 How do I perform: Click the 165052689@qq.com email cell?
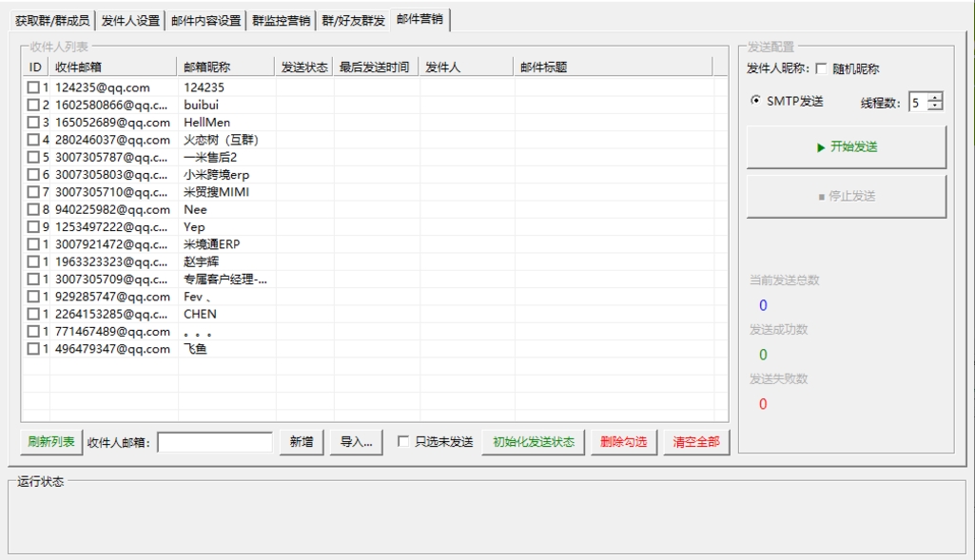(112, 123)
